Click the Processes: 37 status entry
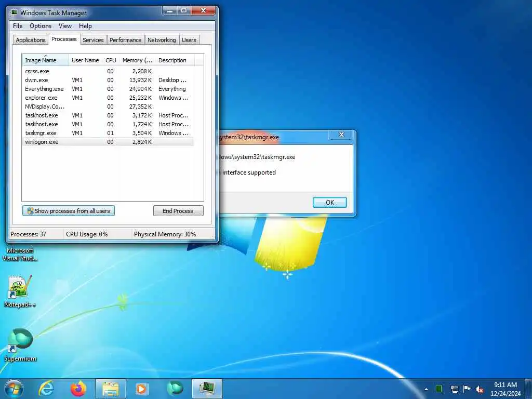Viewport: 532px width, 399px height. click(x=28, y=234)
